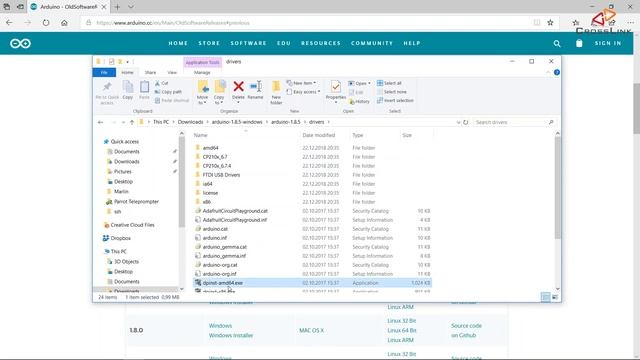Click the Cut command in ribbon
Viewport: 640px width, 360px height.
pyautogui.click(x=162, y=83)
